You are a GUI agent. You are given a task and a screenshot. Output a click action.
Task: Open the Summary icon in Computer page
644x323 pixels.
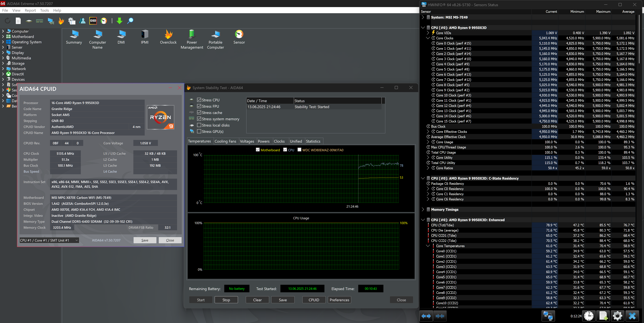pyautogui.click(x=74, y=37)
